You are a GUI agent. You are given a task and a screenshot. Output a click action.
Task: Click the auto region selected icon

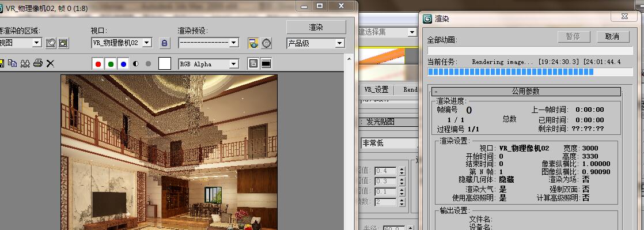point(63,43)
